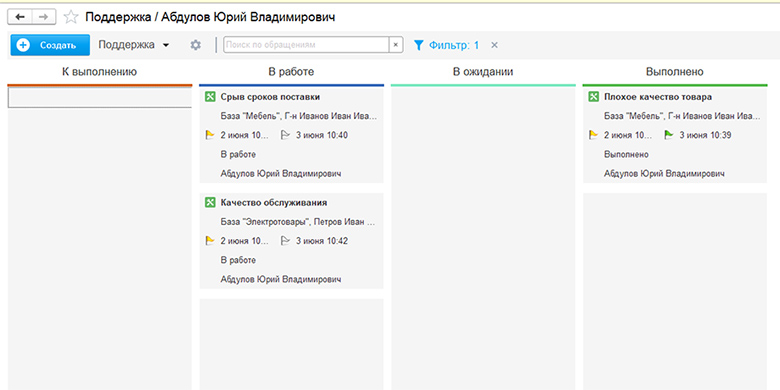780x390 pixels.
Task: Open the Фильтр: 1 filter link
Action: click(454, 45)
